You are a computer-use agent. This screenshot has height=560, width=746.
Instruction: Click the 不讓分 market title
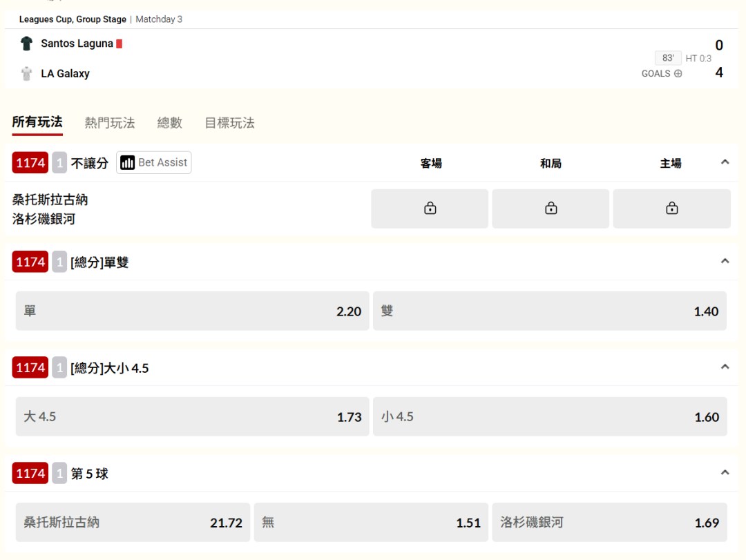point(89,163)
